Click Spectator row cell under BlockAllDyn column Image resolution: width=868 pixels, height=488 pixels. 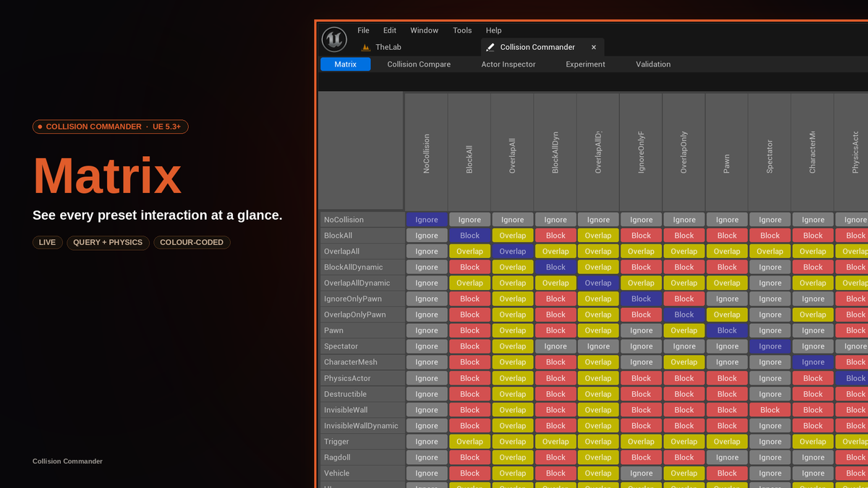click(556, 346)
